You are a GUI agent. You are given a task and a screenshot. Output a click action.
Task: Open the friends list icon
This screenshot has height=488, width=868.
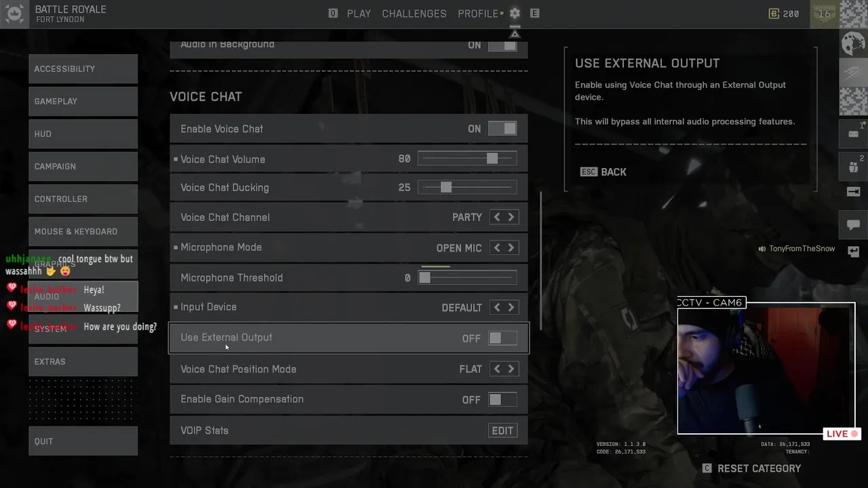click(x=853, y=167)
